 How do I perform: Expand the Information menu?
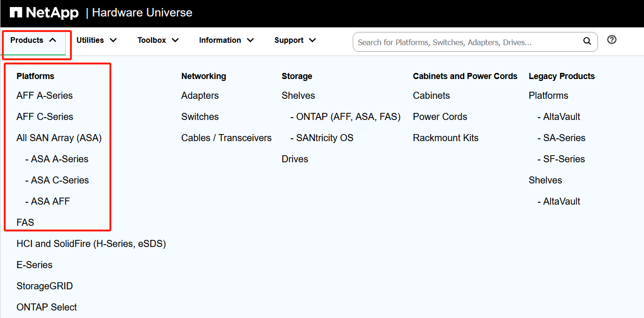[x=226, y=40]
